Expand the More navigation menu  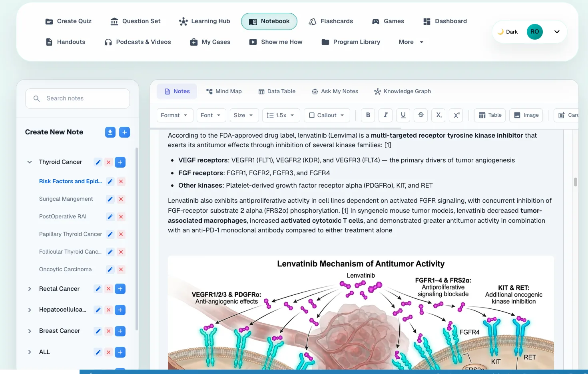point(411,42)
